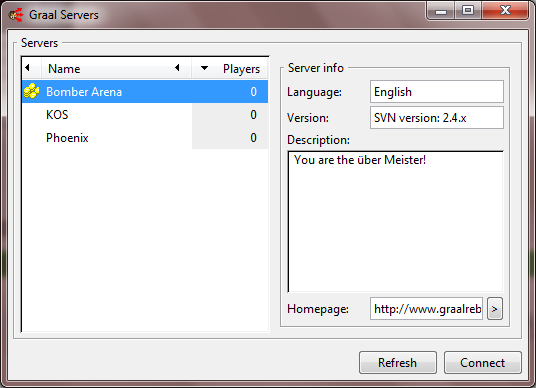The height and width of the screenshot is (388, 536).
Task: Maximize the Graal Servers window
Action: [x=468, y=10]
